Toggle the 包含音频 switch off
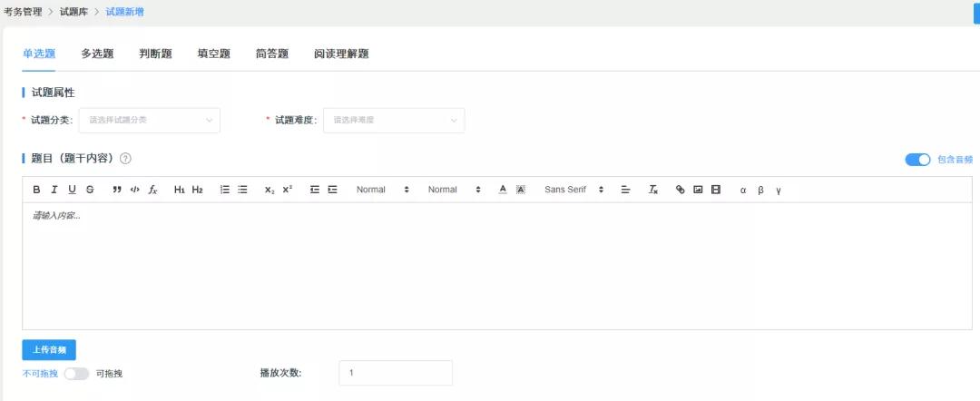 pyautogui.click(x=917, y=160)
